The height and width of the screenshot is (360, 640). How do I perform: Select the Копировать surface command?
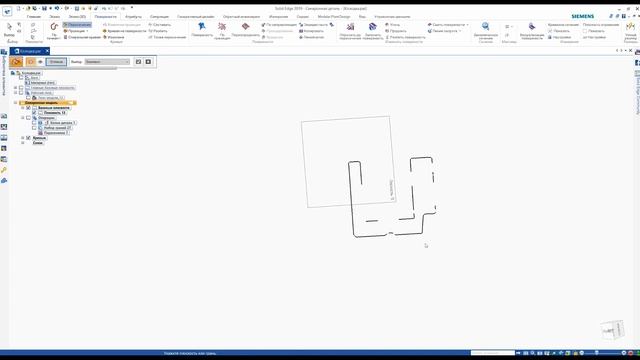click(x=311, y=31)
